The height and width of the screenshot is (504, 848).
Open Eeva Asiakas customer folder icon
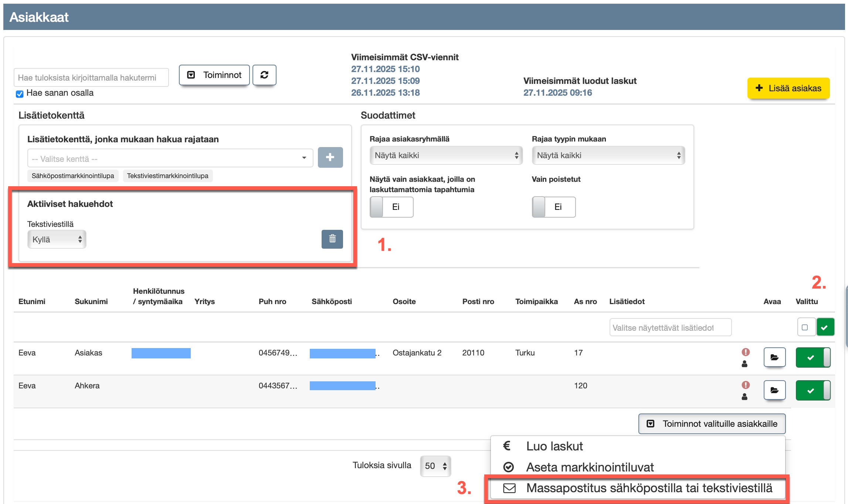click(774, 357)
